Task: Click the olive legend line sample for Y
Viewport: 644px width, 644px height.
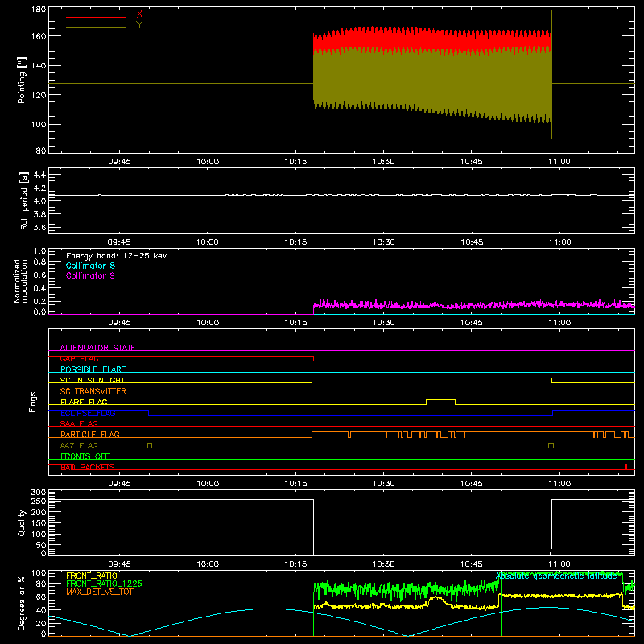Action: pyautogui.click(x=96, y=27)
